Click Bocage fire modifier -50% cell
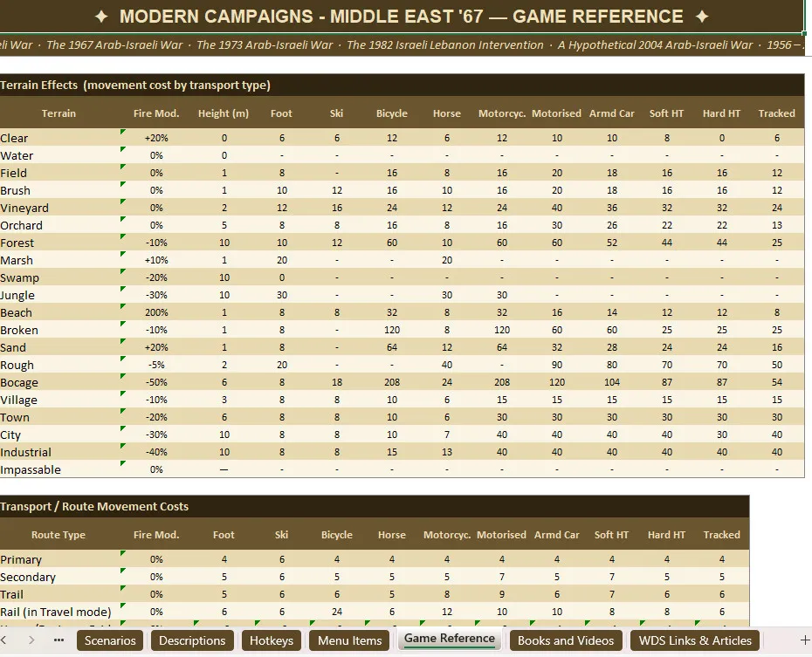 [x=156, y=382]
